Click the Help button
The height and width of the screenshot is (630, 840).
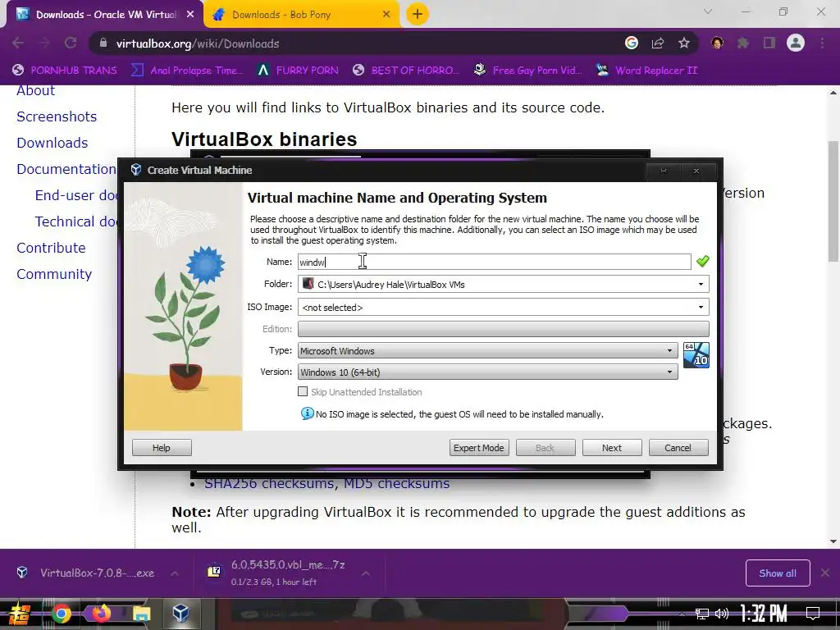tap(162, 447)
